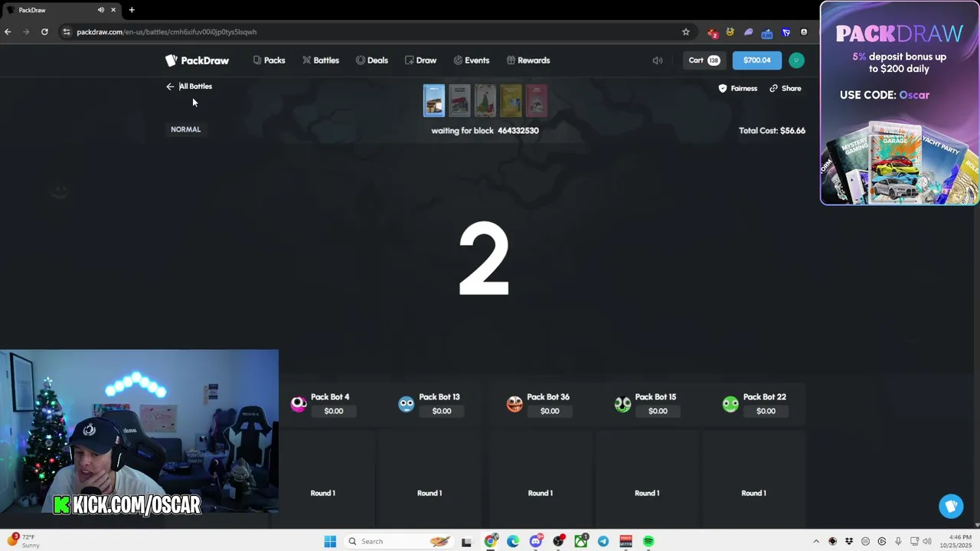
Task: Open the Draw menu item
Action: pyautogui.click(x=420, y=60)
